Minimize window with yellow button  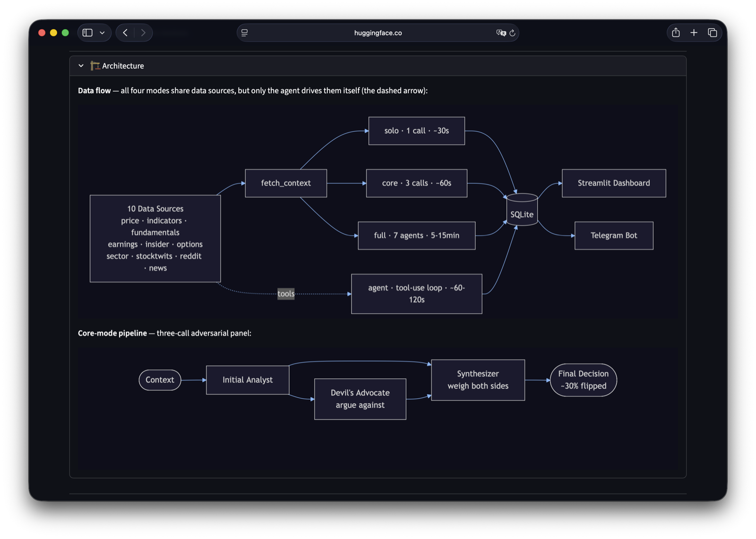(x=53, y=33)
